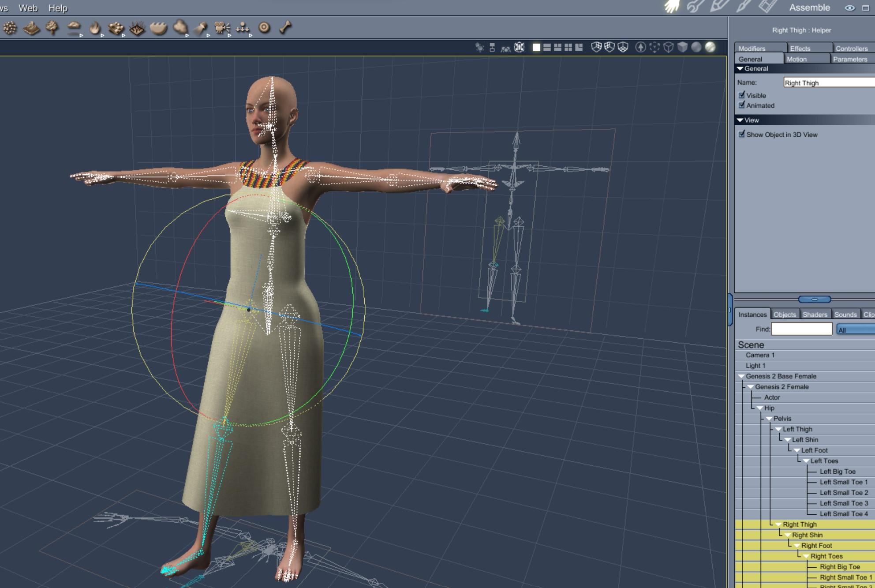875x588 pixels.
Task: Collapse the Left Thigh tree node
Action: click(778, 429)
